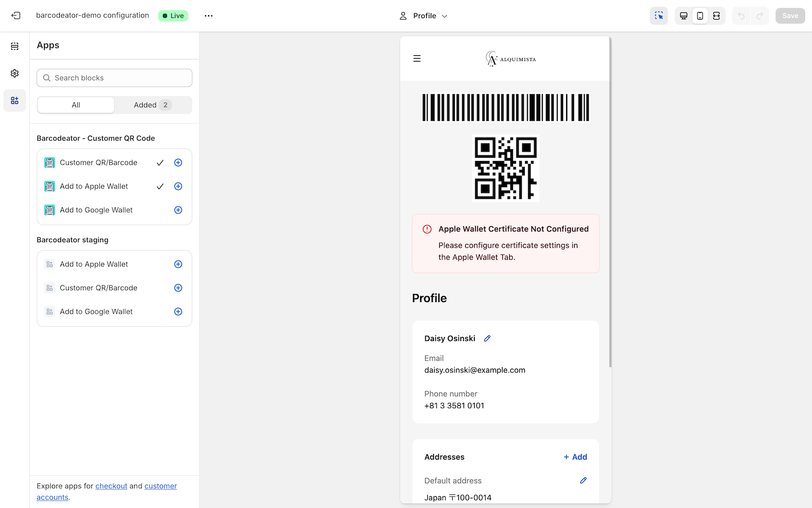The height and width of the screenshot is (508, 812).
Task: Select the Sections icon in the sidebar
Action: (x=15, y=46)
